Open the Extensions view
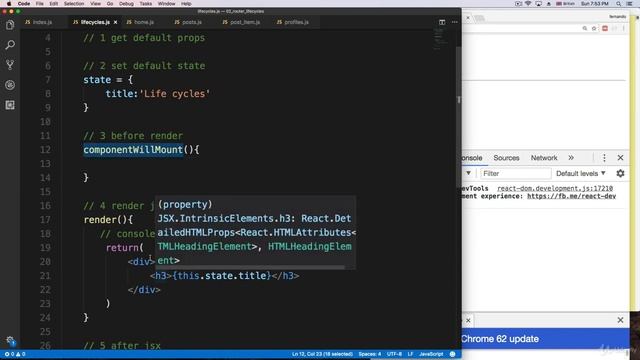The image size is (640, 360). (10, 105)
